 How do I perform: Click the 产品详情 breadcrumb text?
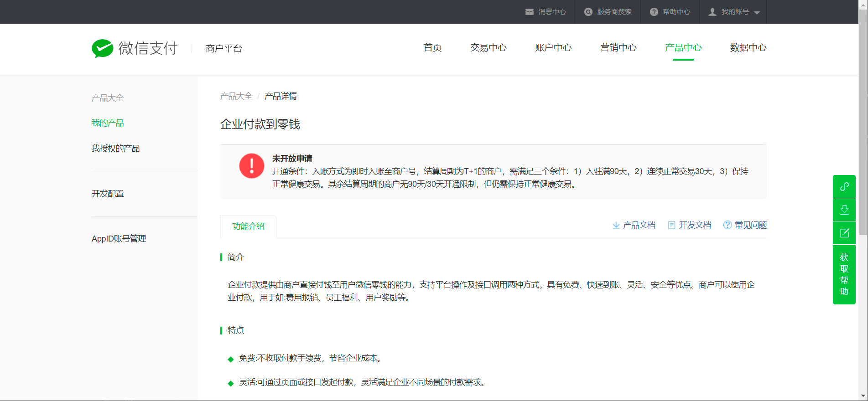coord(281,96)
